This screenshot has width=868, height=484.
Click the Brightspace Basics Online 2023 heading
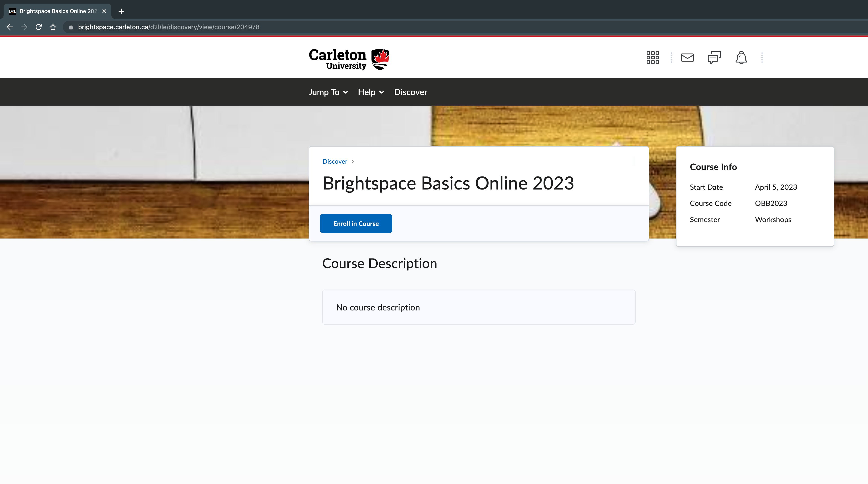pos(448,183)
